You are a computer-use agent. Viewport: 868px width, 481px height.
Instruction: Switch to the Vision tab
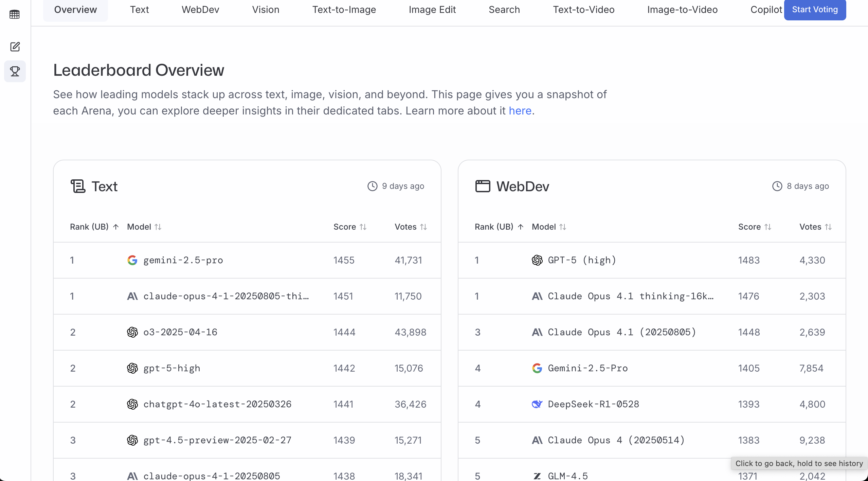pyautogui.click(x=266, y=10)
